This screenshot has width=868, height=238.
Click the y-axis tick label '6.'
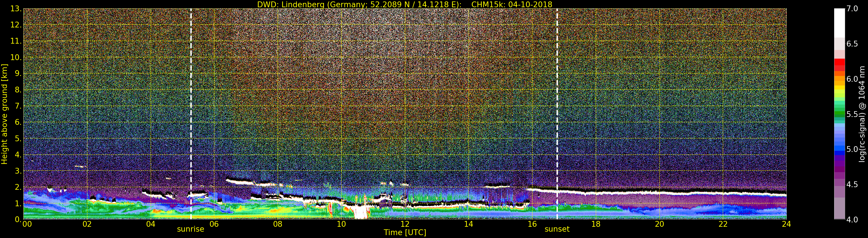tap(18, 122)
